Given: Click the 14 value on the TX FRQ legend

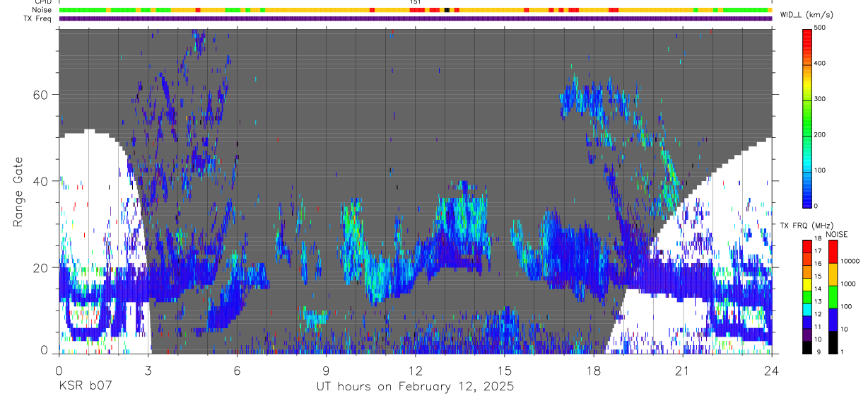Looking at the screenshot, I should pyautogui.click(x=819, y=289).
